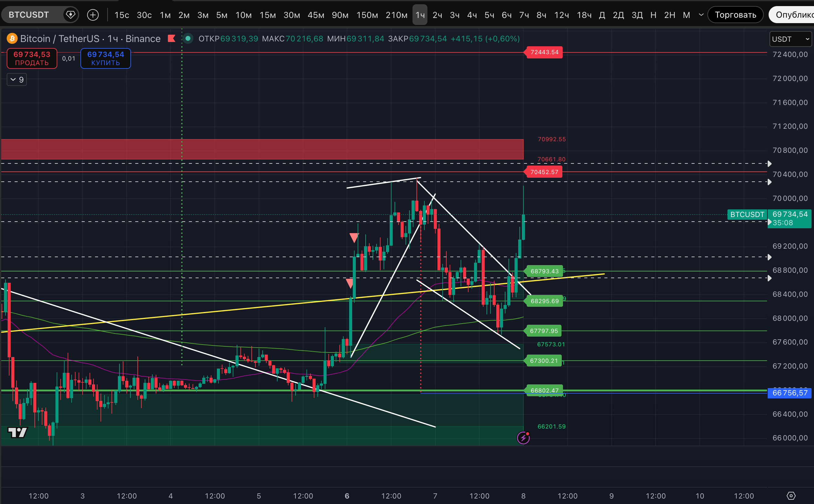The image size is (814, 504).
Task: Click the green market status dot
Action: pos(188,39)
